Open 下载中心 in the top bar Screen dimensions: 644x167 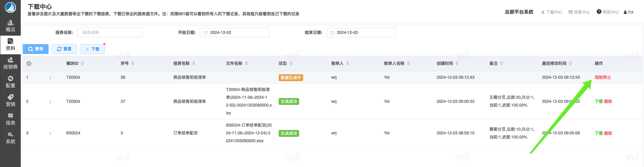tap(552, 12)
